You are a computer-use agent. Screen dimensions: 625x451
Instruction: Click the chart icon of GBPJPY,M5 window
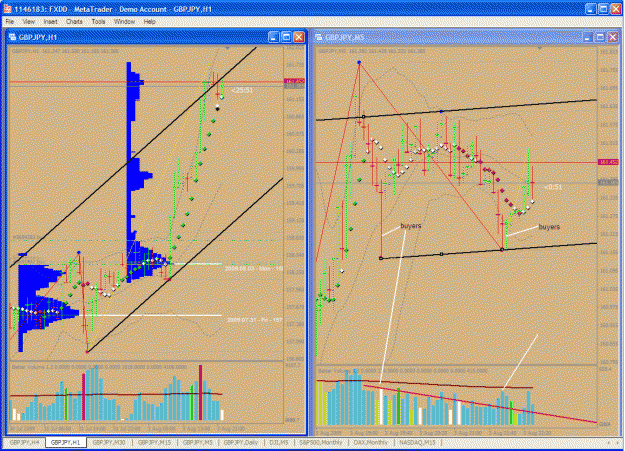(319, 37)
